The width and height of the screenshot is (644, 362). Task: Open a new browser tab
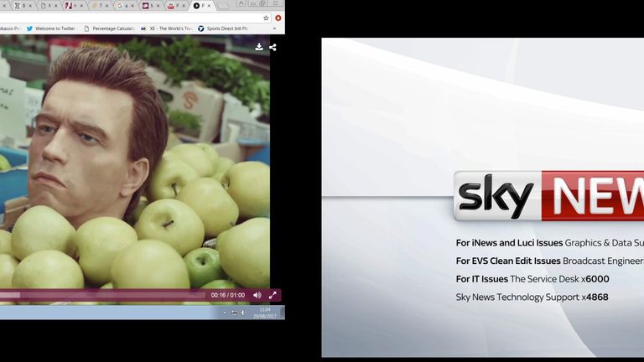[x=222, y=6]
